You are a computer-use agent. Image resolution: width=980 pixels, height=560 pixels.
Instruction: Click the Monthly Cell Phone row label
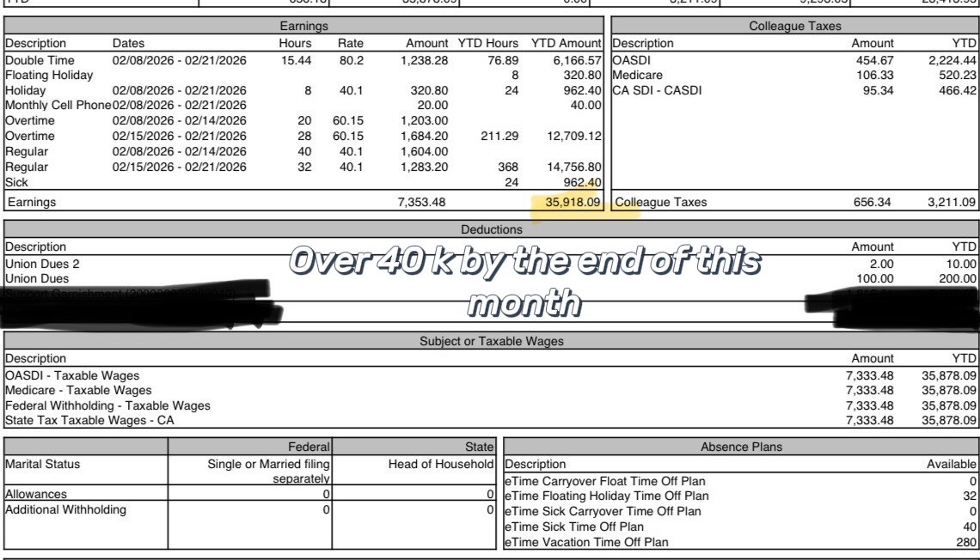58,105
